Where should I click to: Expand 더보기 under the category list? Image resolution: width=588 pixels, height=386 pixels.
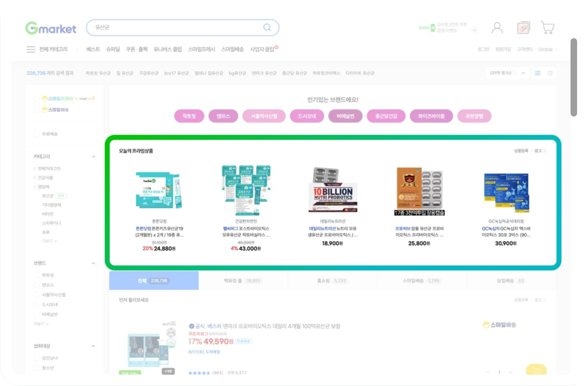[49, 241]
